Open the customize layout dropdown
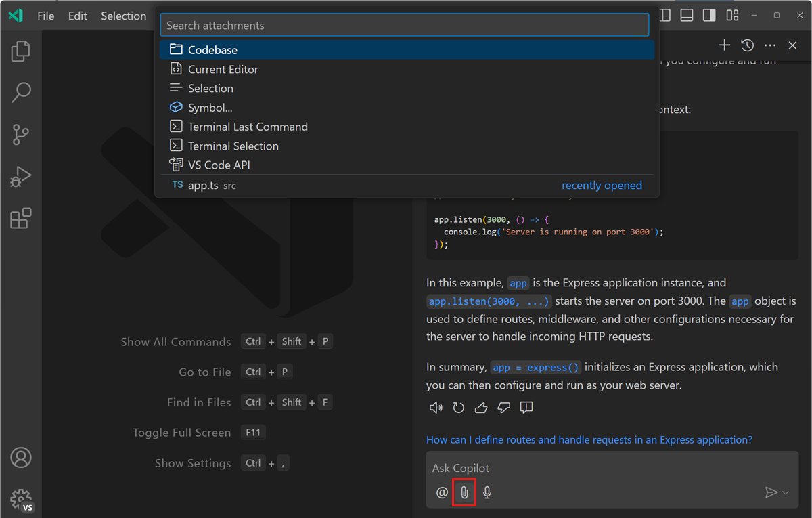This screenshot has height=518, width=812. (732, 14)
